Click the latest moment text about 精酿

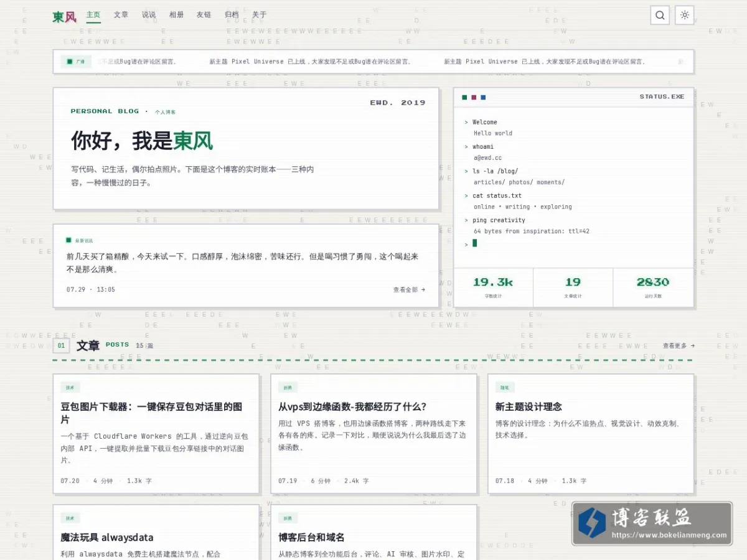(243, 263)
